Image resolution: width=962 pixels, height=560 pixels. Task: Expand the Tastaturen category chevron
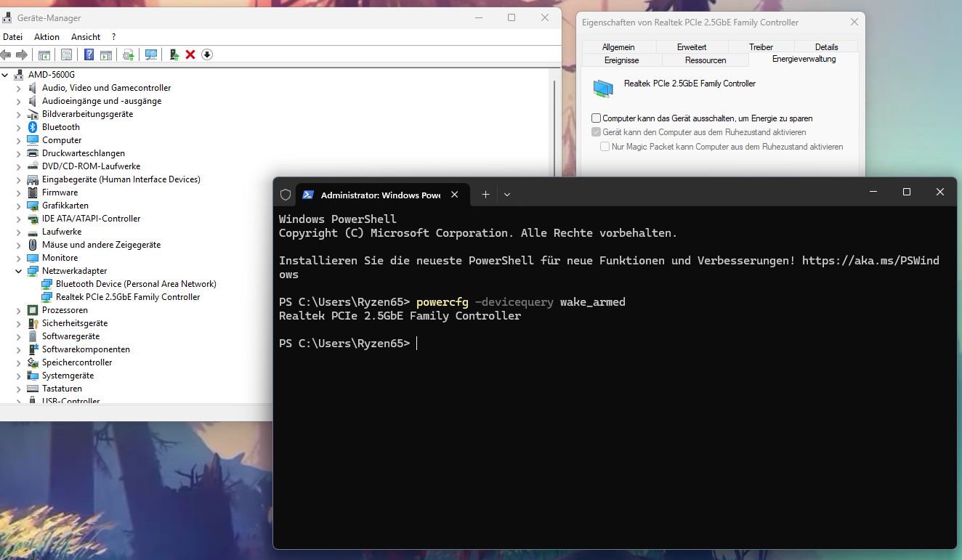pos(19,389)
